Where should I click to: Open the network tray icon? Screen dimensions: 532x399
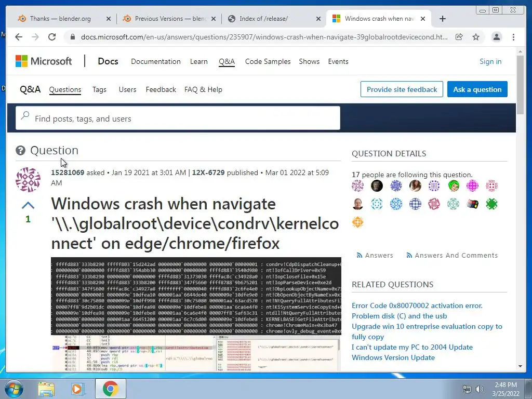[467, 389]
